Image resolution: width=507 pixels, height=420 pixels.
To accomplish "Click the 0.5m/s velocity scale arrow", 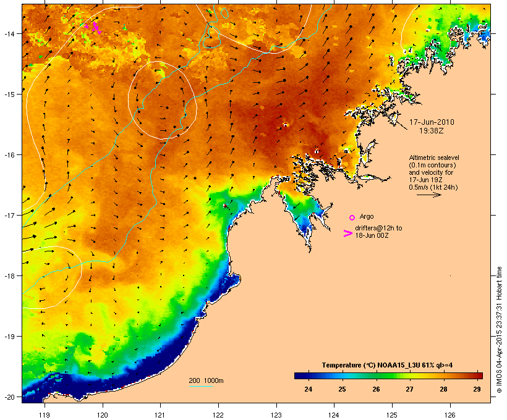I will point(428,195).
